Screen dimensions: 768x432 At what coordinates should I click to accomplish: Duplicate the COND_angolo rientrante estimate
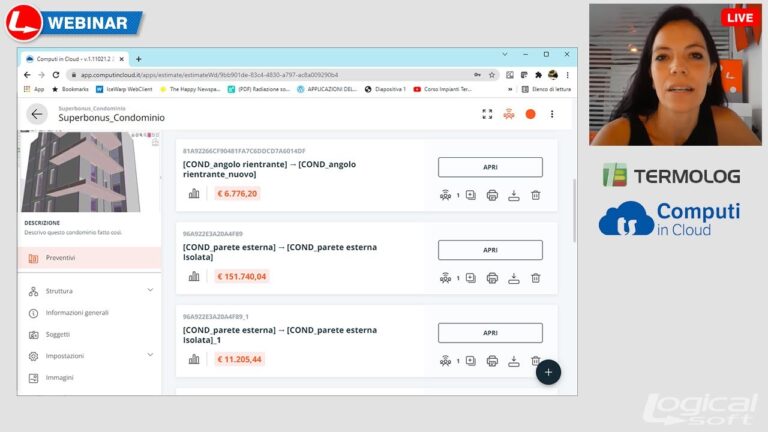click(x=471, y=195)
